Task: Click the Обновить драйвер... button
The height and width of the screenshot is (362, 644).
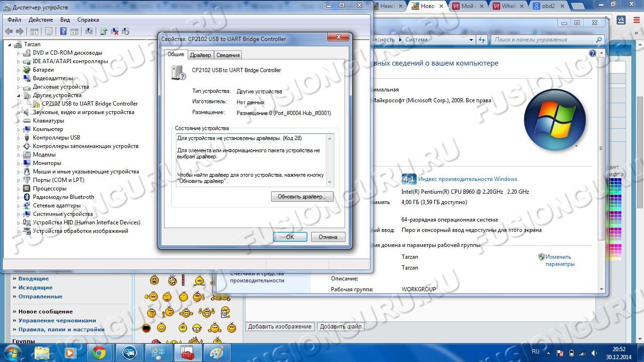Action: (302, 197)
